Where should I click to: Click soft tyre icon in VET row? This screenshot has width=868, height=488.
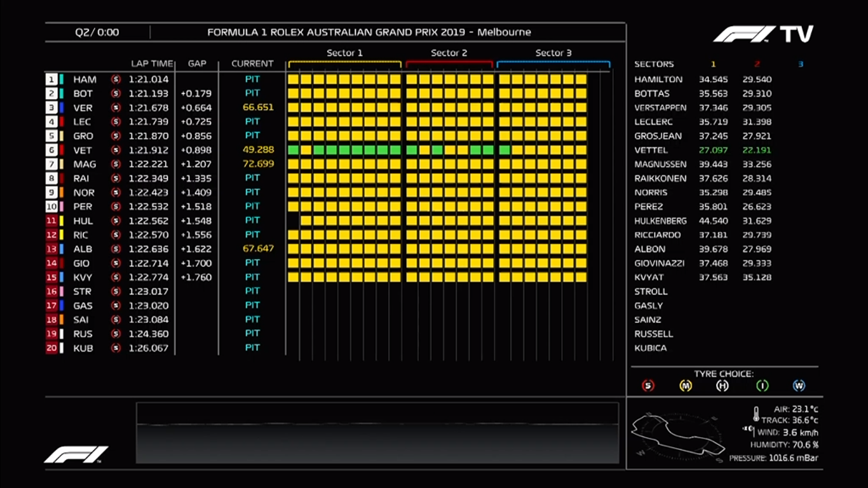pyautogui.click(x=116, y=151)
